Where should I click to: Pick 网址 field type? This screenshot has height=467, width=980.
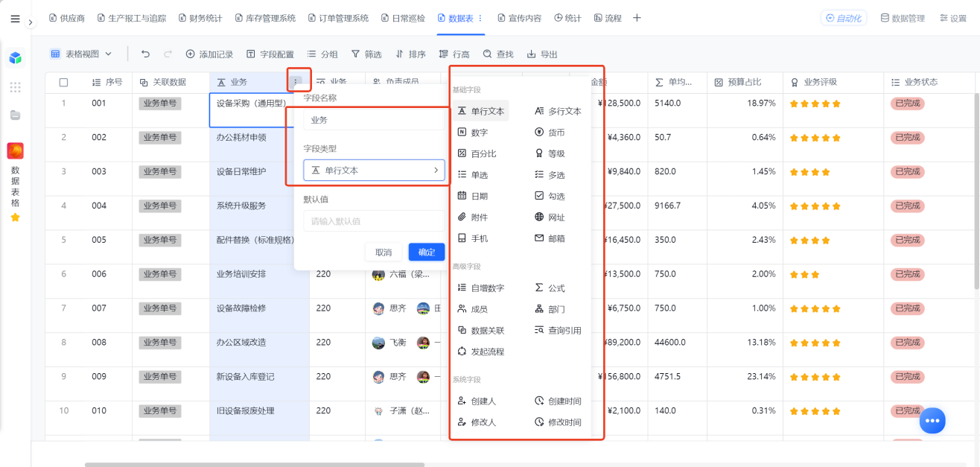click(x=550, y=217)
